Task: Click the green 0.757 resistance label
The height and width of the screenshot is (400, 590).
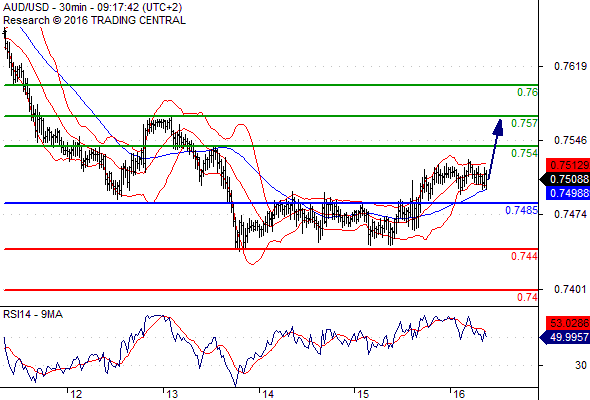Action: point(525,123)
